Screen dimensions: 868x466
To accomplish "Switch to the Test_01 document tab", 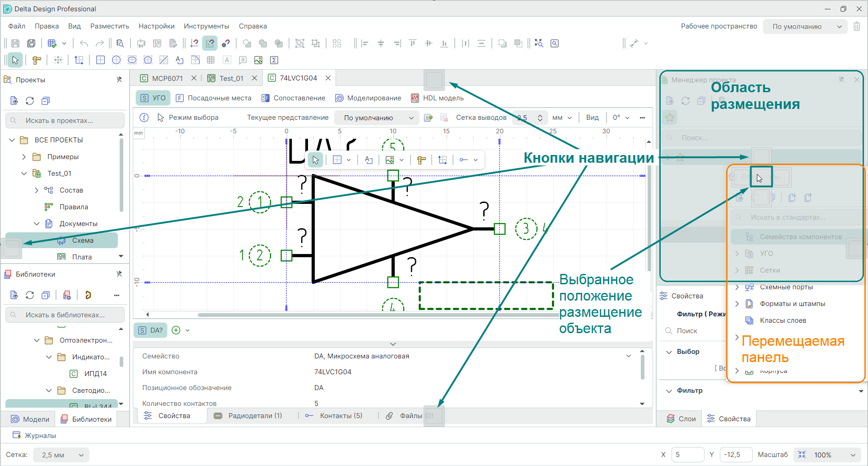I will tap(231, 78).
